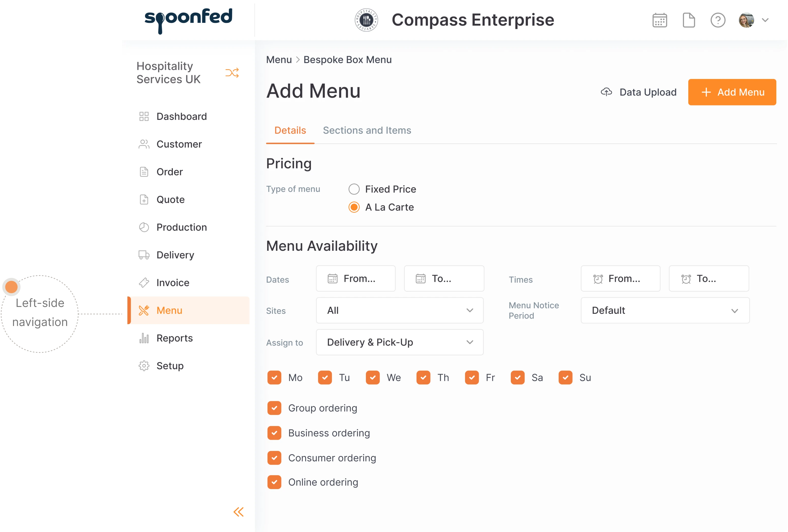Open the Menu breadcrumb link
Viewport: 788px width, 532px height.
click(x=279, y=59)
